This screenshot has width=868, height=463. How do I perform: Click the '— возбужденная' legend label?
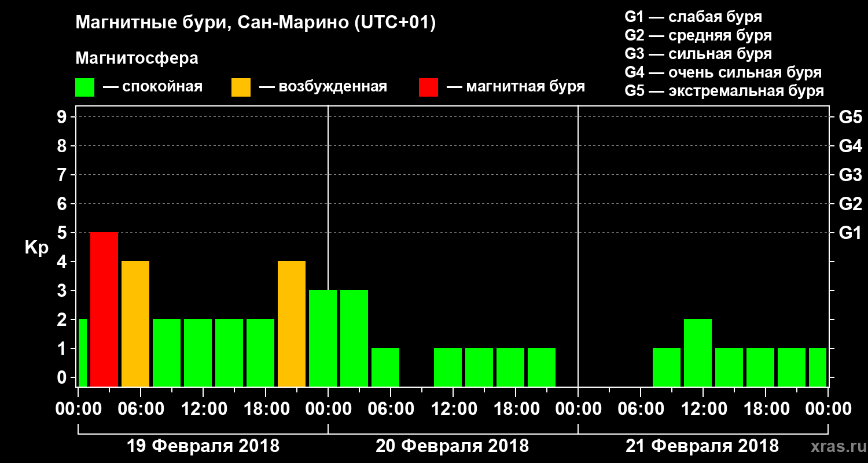tap(323, 87)
